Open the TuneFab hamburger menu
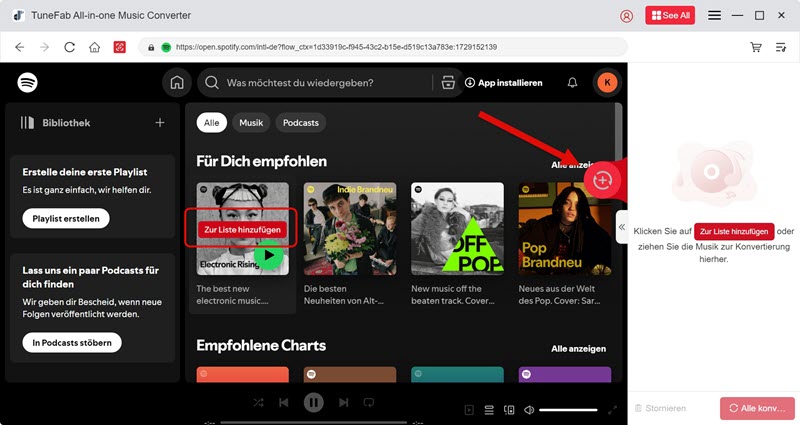The image size is (800, 425). click(x=714, y=16)
